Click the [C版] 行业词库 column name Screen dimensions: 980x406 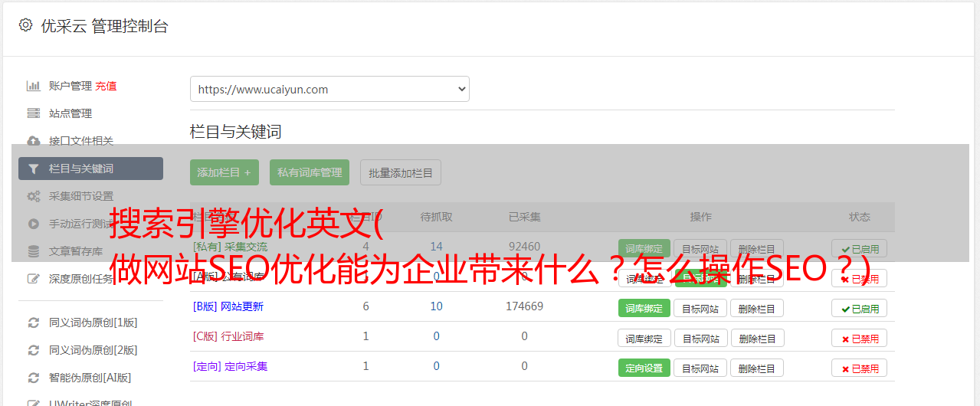click(228, 336)
